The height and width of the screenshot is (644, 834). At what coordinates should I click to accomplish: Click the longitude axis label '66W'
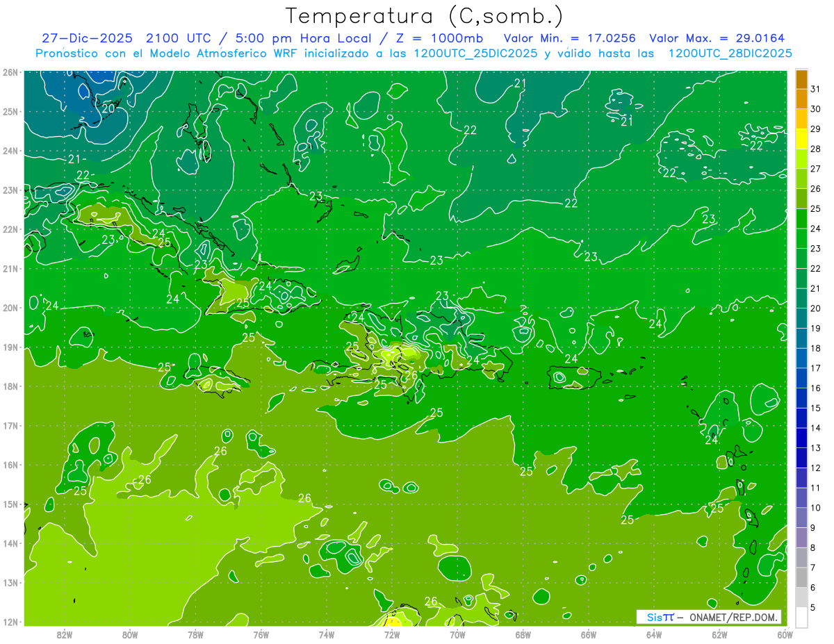tap(589, 634)
